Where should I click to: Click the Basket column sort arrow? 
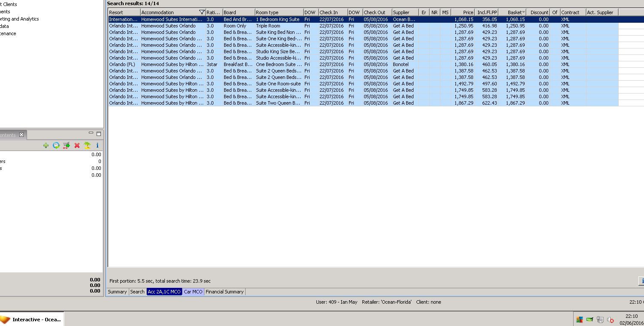point(523,12)
